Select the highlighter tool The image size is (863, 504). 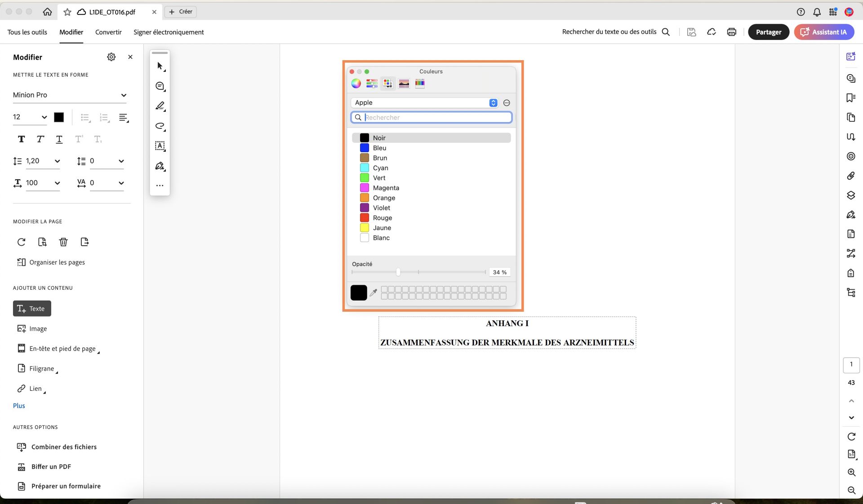[x=160, y=106]
